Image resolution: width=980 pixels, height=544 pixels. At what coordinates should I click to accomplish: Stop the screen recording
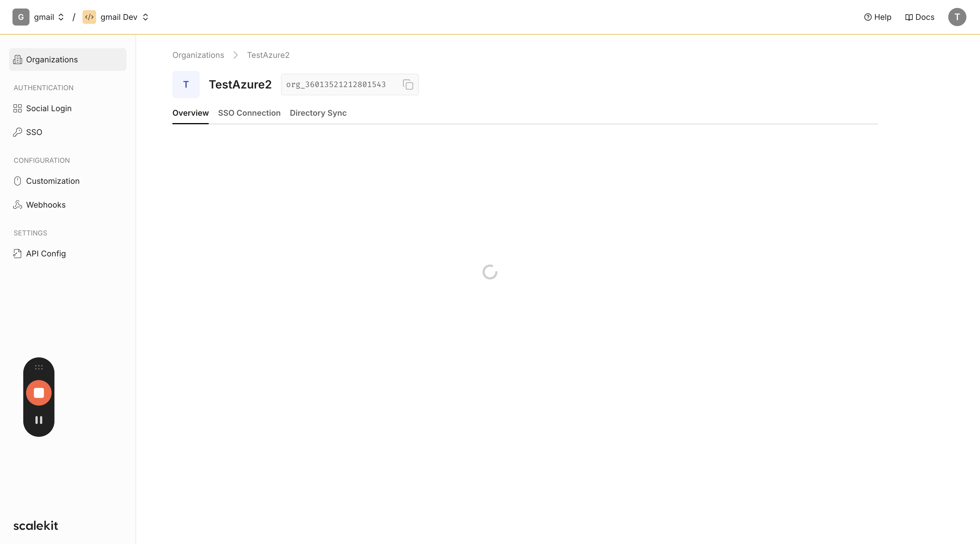point(39,393)
